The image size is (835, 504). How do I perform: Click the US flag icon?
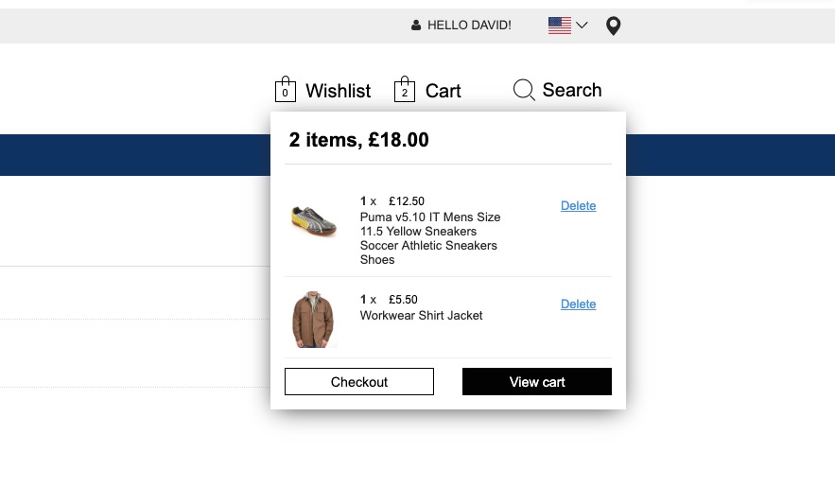point(560,26)
